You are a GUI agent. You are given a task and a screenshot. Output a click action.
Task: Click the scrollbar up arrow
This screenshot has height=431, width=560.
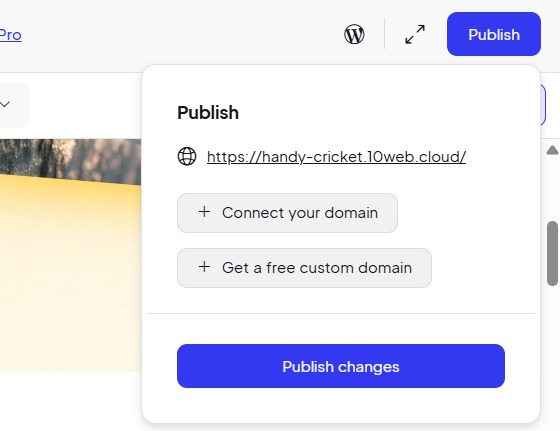pyautogui.click(x=552, y=150)
